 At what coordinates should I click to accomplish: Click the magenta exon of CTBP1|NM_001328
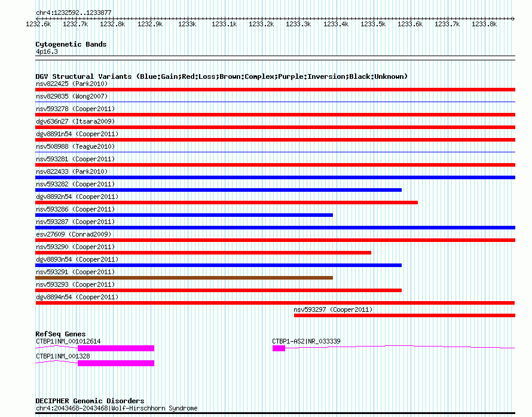[x=116, y=363]
